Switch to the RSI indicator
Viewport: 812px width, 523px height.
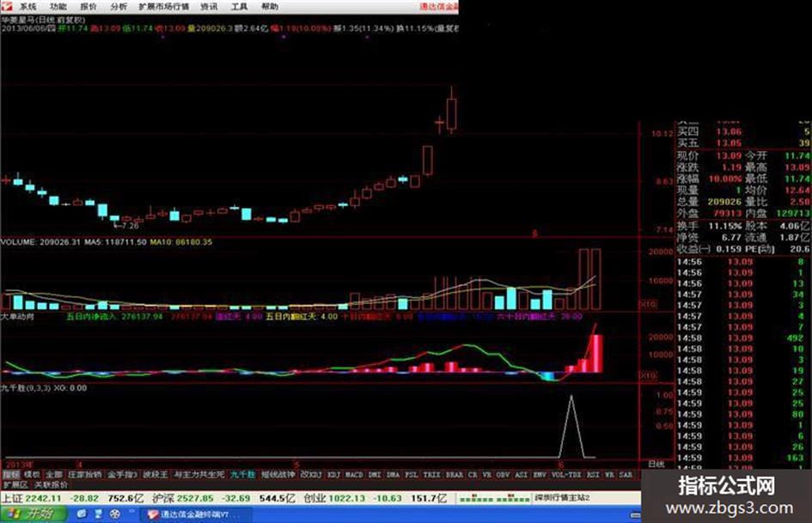pyautogui.click(x=593, y=474)
